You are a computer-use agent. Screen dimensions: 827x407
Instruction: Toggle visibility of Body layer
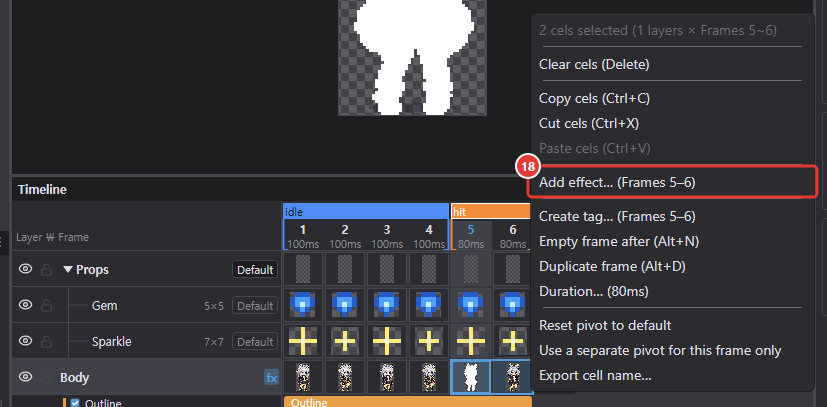coord(25,377)
